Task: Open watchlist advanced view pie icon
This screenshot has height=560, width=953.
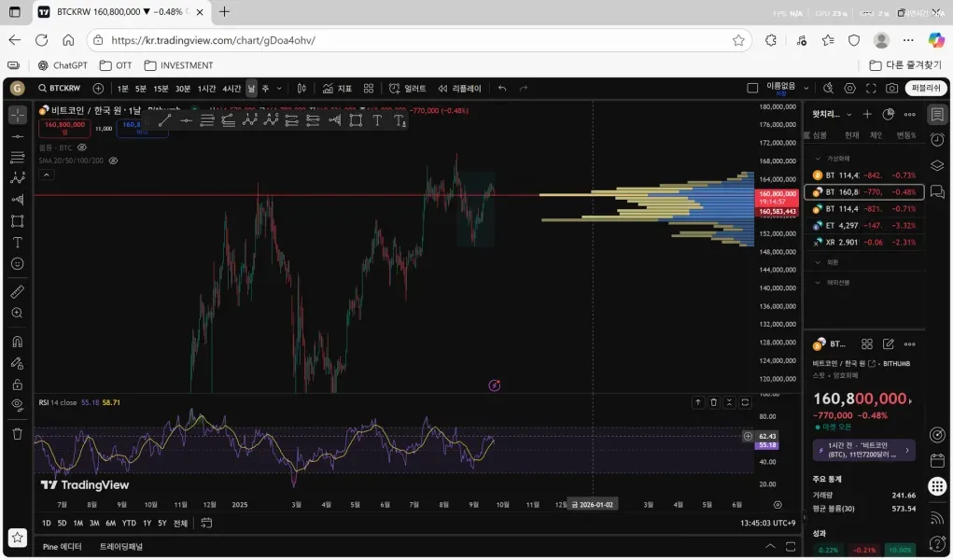Action: tap(889, 114)
